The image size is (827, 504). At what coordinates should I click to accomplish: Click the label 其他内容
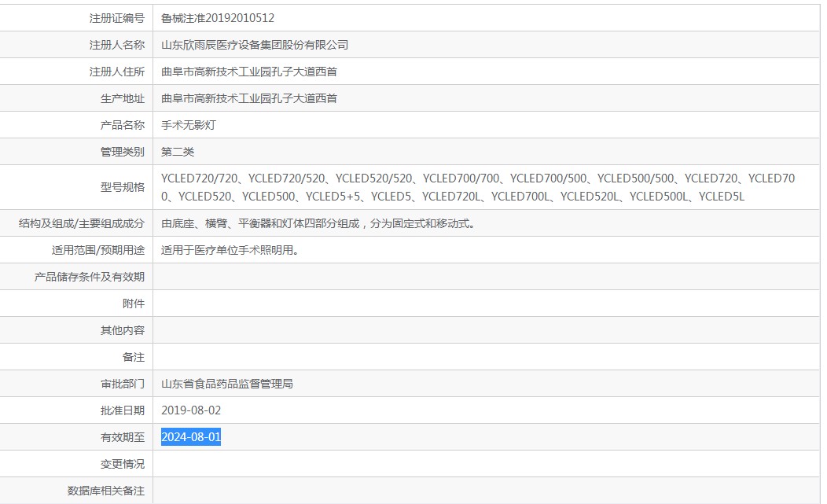pos(123,330)
